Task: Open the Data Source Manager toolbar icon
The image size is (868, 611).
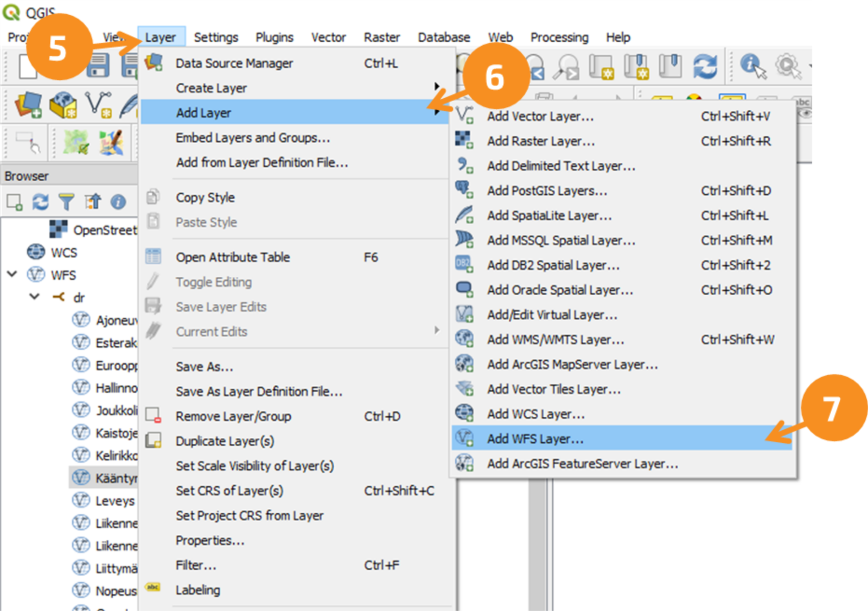Action: [x=28, y=105]
